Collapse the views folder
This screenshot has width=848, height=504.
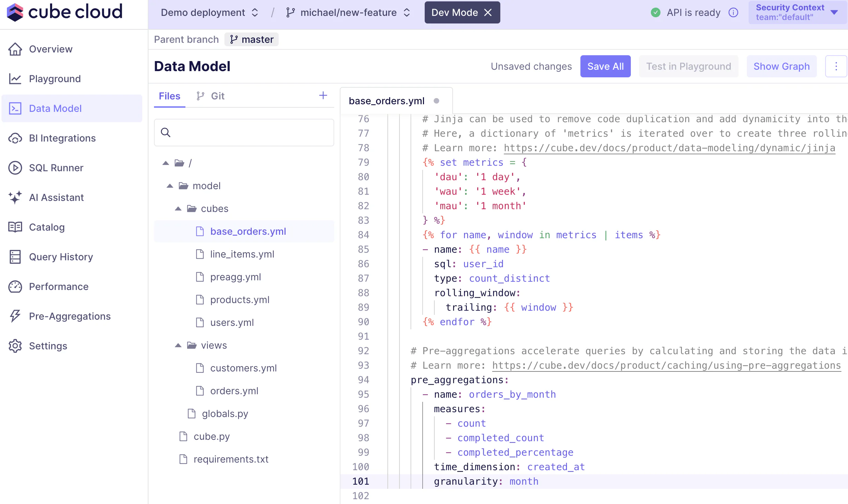178,345
